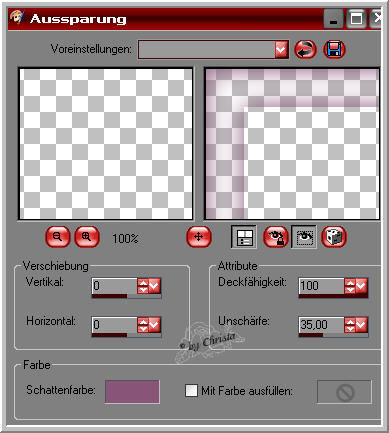Click the navigate preview pan icon
The image size is (389, 433).
199,237
